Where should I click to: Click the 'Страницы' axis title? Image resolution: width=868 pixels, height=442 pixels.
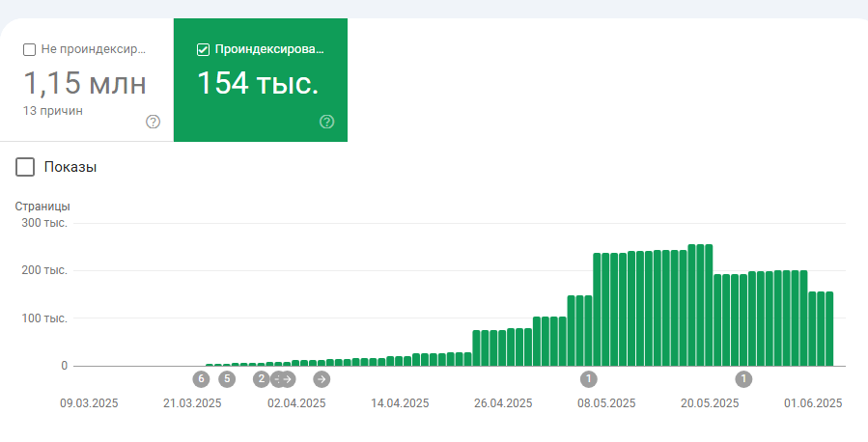pos(42,207)
